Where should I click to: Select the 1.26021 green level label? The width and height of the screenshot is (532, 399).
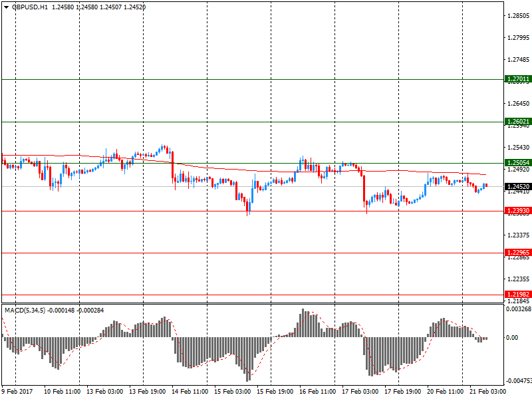coord(518,122)
